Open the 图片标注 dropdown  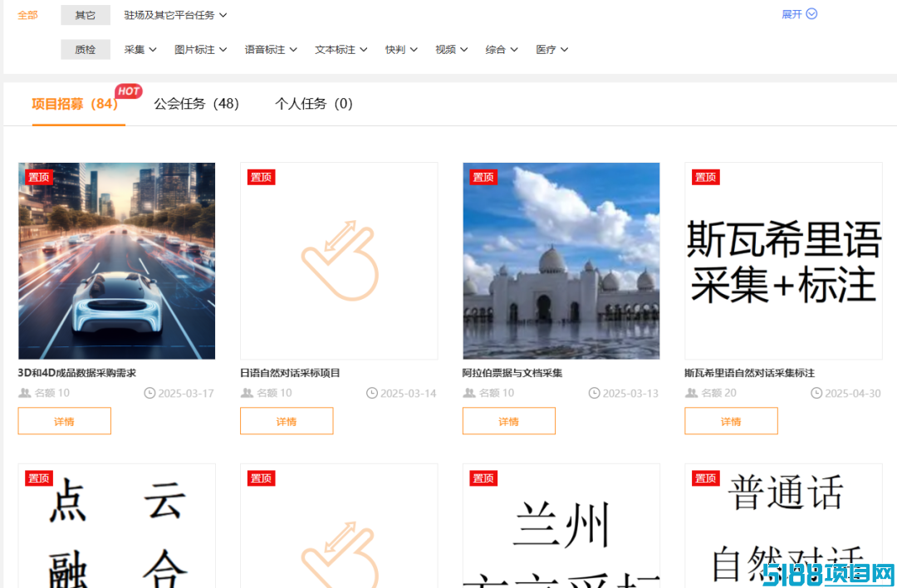click(x=200, y=50)
